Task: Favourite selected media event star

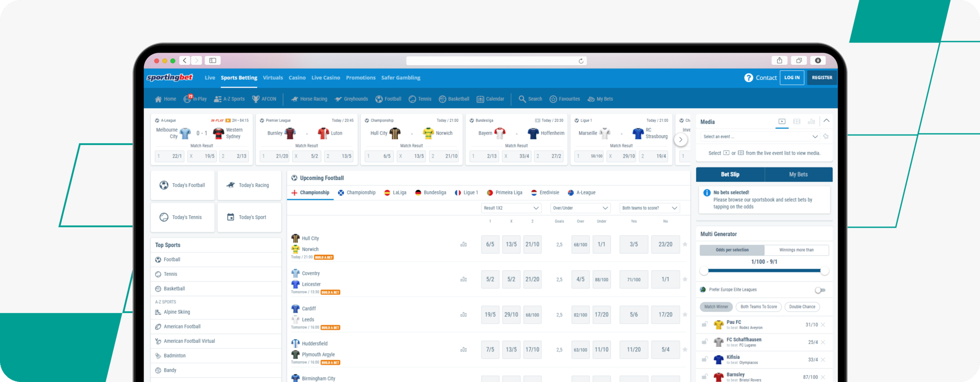Action: click(826, 137)
